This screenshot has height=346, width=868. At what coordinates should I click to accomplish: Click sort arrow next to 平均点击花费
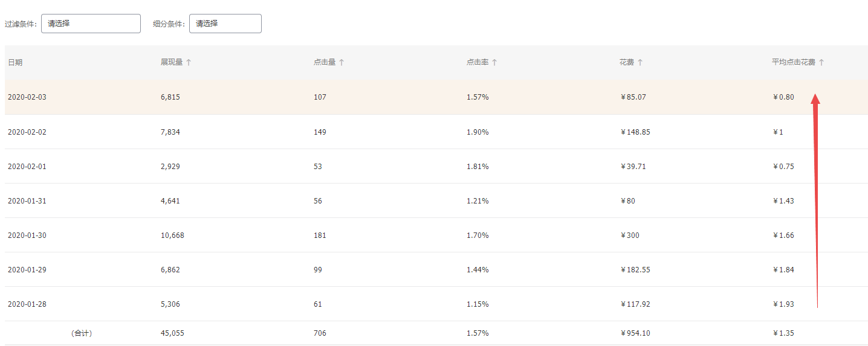click(x=821, y=62)
